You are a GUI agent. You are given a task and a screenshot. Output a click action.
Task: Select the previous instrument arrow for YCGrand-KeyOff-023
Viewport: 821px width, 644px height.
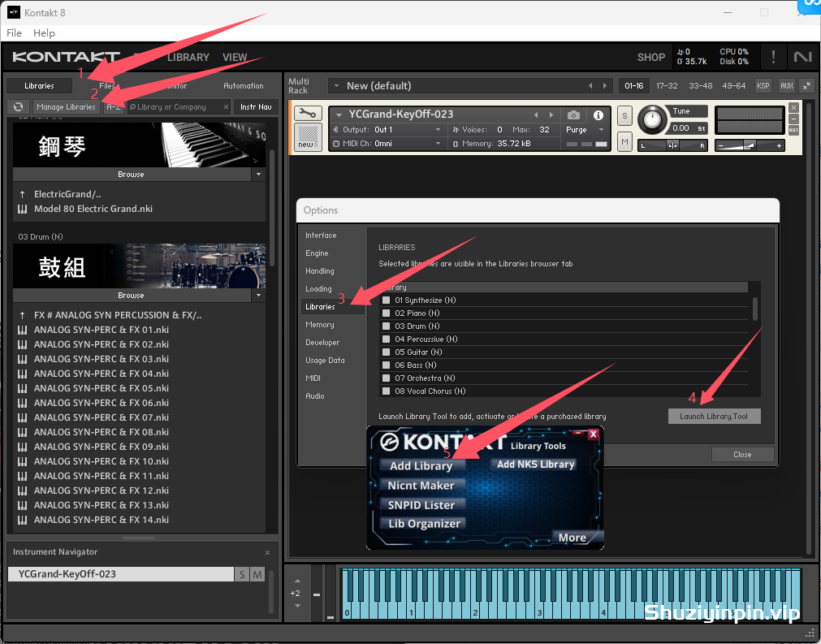(536, 115)
